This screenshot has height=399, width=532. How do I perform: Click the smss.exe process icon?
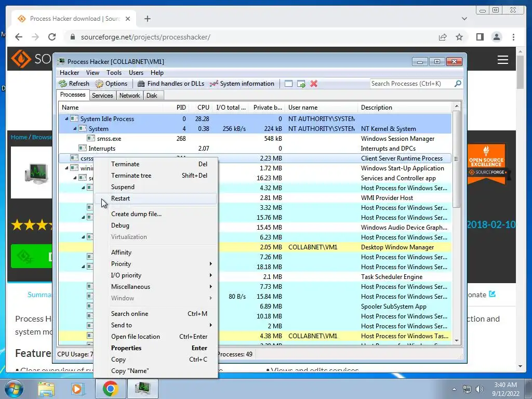tap(90, 138)
